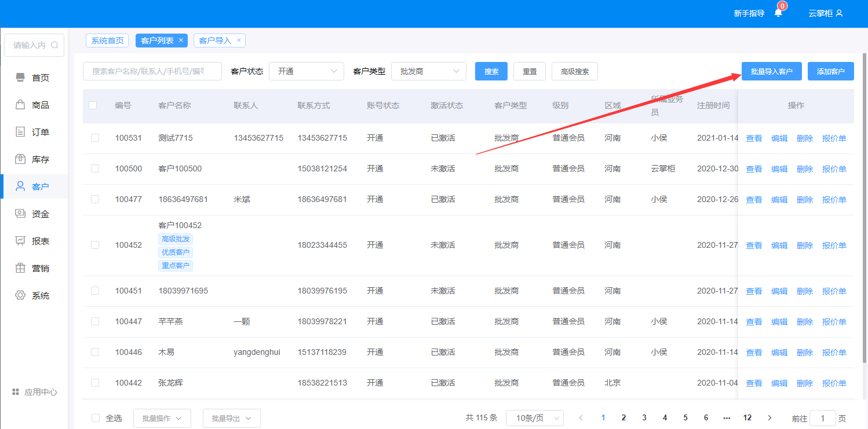Click contact name yangdenghui
The width and height of the screenshot is (868, 429).
pyautogui.click(x=257, y=352)
